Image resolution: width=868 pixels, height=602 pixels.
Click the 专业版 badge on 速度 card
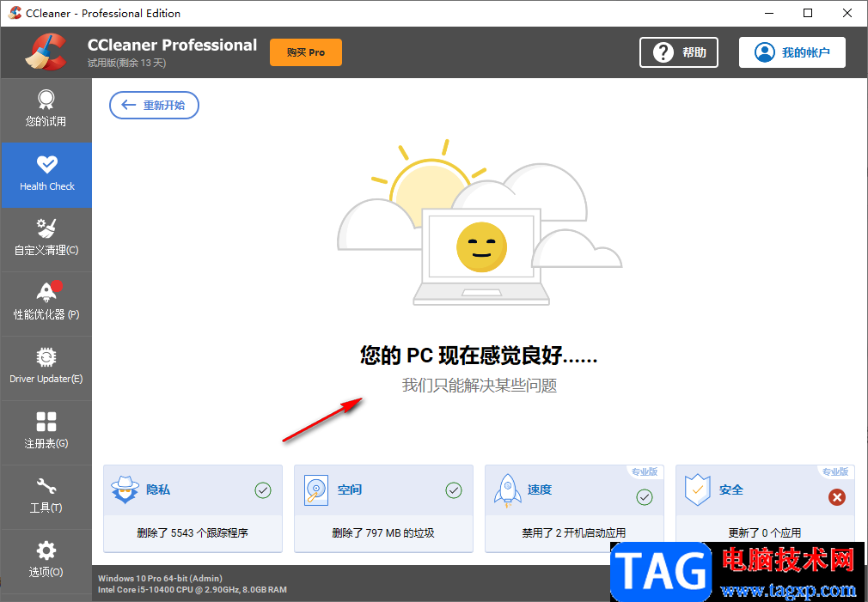coord(645,471)
